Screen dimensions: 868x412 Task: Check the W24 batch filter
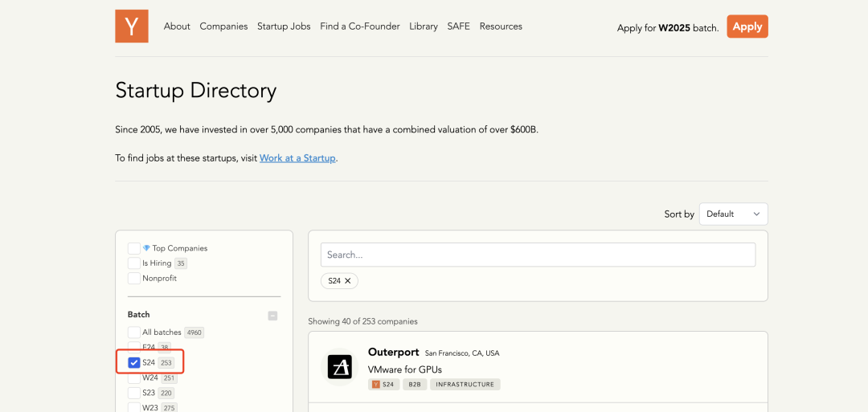click(134, 378)
